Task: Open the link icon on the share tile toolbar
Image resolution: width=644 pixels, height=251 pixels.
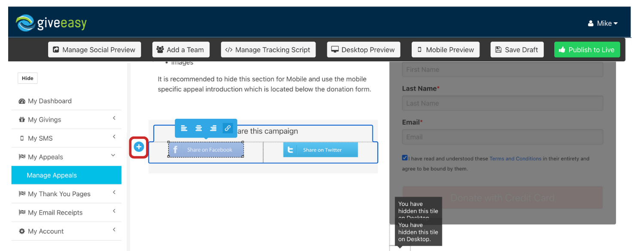Action: (x=228, y=128)
